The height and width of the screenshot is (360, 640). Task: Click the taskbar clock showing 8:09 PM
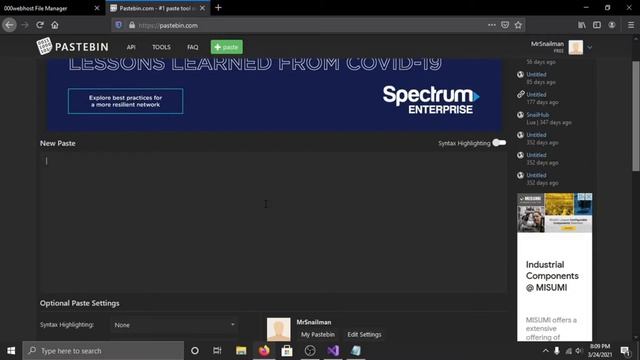click(x=600, y=351)
